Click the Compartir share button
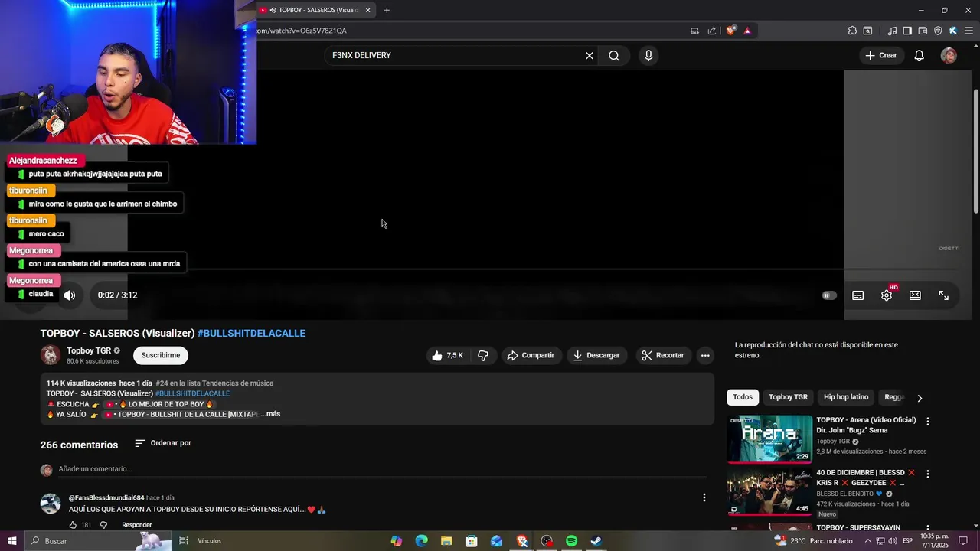 click(x=531, y=355)
